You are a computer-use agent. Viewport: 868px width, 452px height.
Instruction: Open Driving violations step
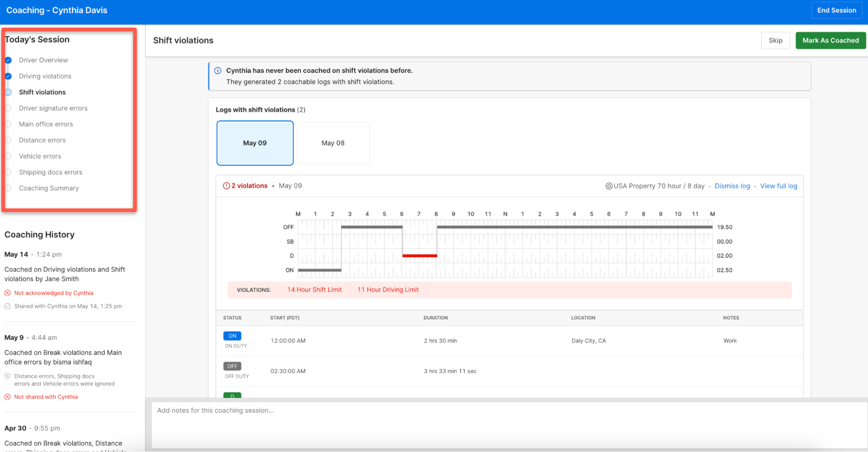(45, 76)
